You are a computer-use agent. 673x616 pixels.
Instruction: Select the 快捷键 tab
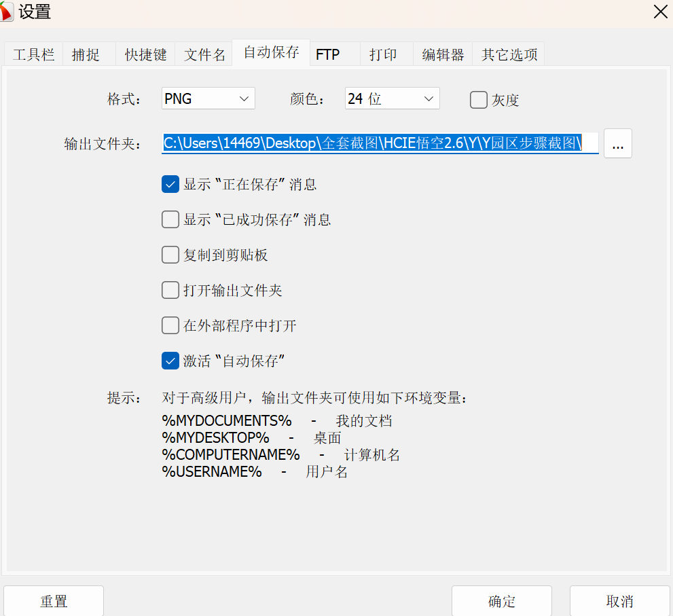pos(145,54)
